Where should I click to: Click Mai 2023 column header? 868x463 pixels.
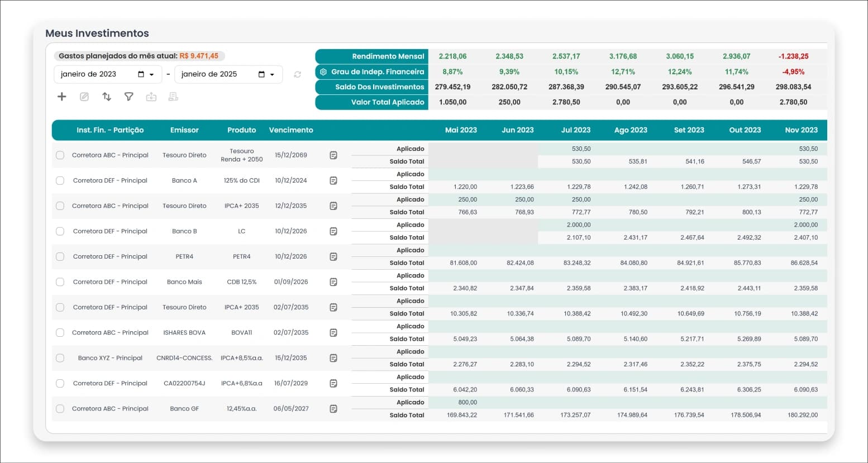coord(461,130)
